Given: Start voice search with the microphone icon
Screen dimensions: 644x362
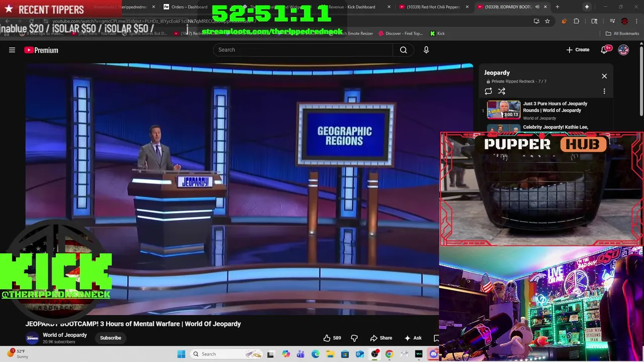Looking at the screenshot, I should 426,50.
